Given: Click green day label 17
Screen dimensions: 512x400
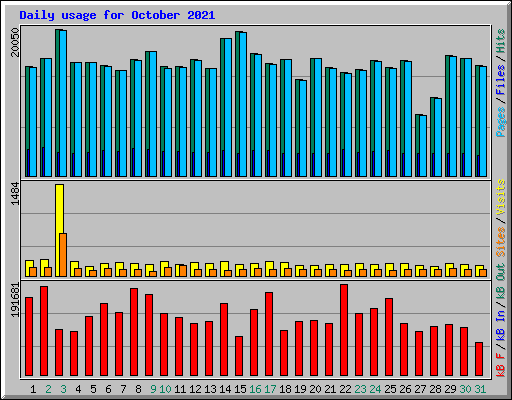Looking at the screenshot, I should point(270,389).
